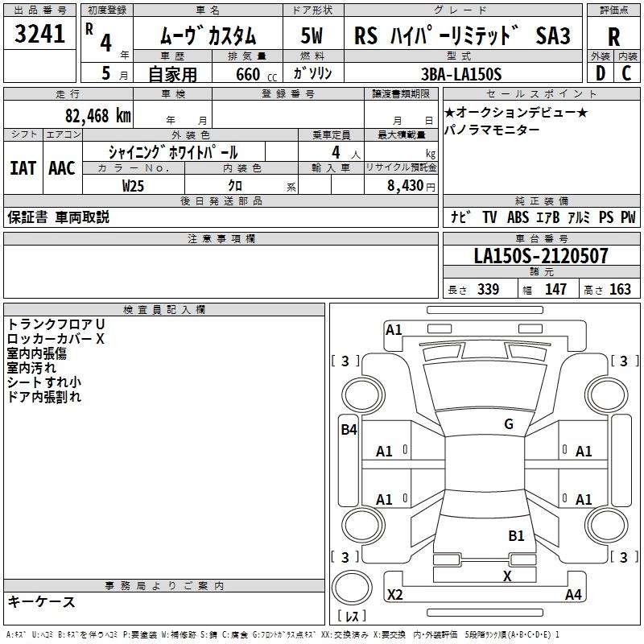Click the 後日発送部品 header

tap(221, 200)
